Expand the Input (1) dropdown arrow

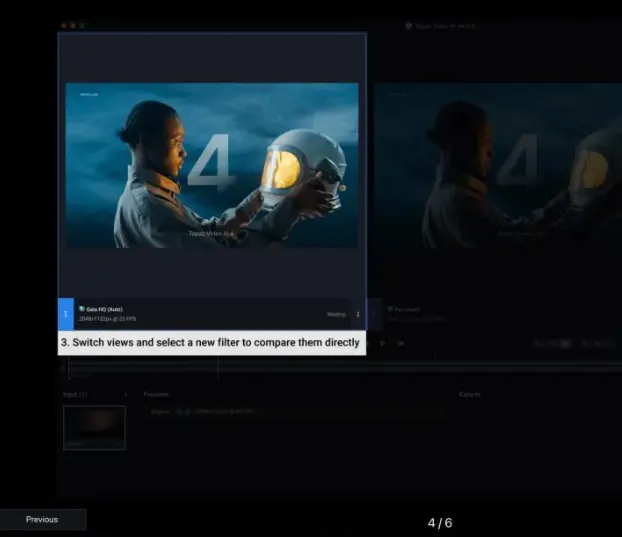click(x=125, y=394)
